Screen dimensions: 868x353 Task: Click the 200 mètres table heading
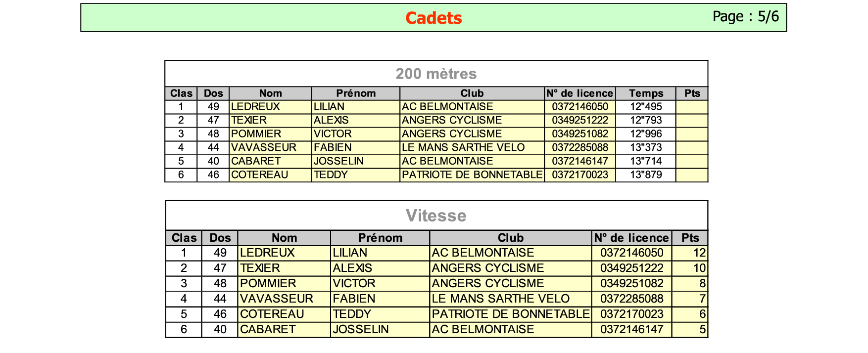coord(436,74)
